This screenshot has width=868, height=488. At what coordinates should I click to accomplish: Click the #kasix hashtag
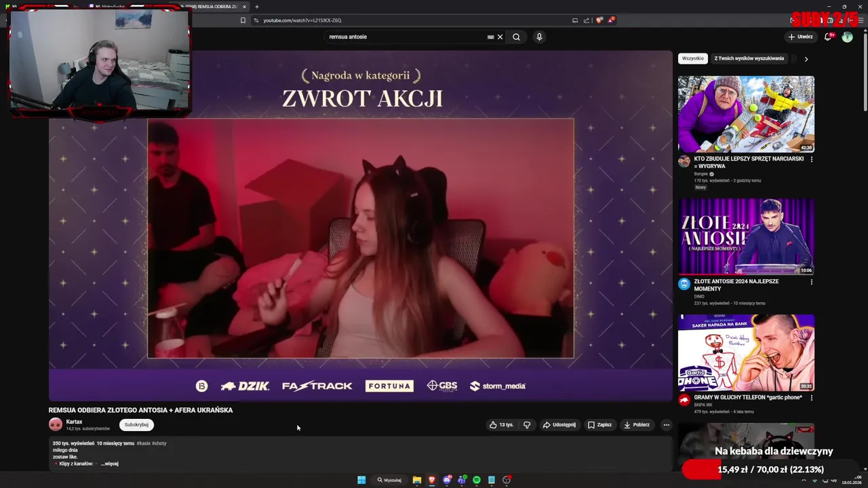tap(143, 443)
